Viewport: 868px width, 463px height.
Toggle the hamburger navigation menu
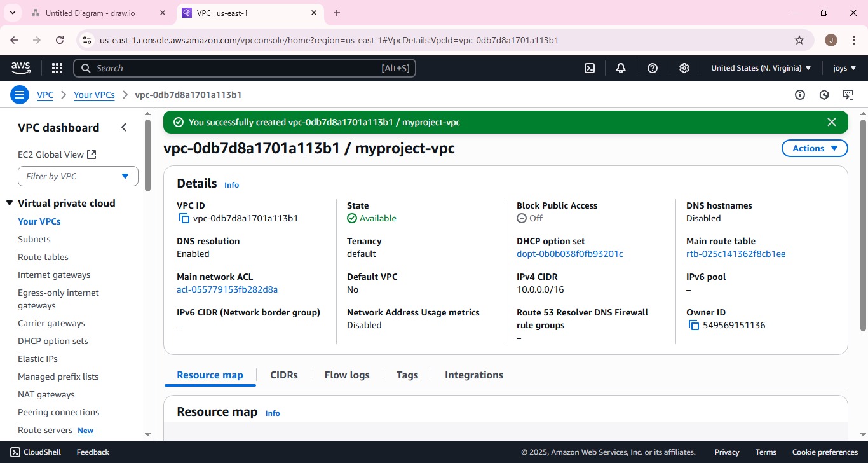(20, 95)
